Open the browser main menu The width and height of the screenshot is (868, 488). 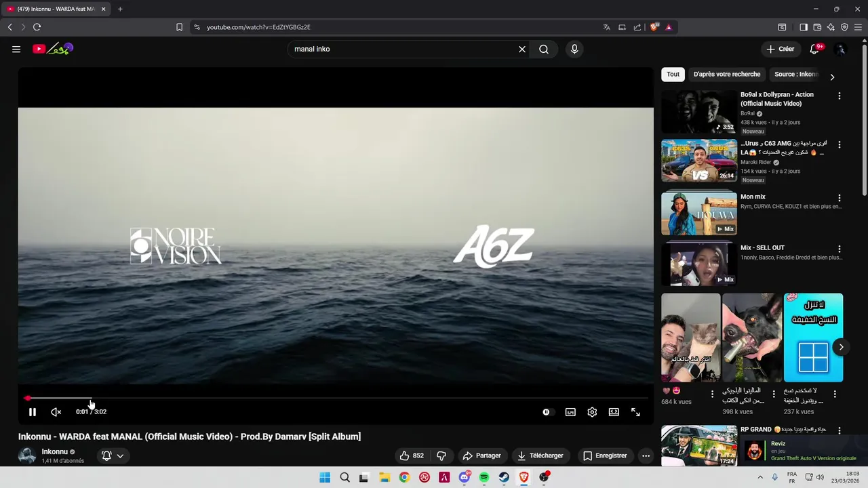pyautogui.click(x=858, y=27)
